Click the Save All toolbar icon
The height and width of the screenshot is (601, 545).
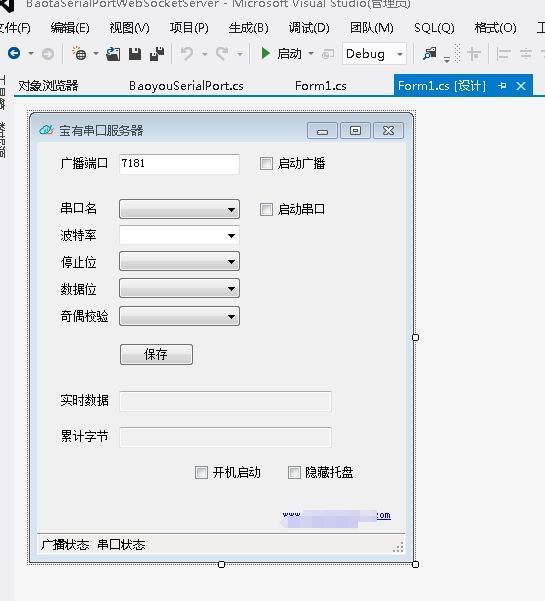point(157,54)
